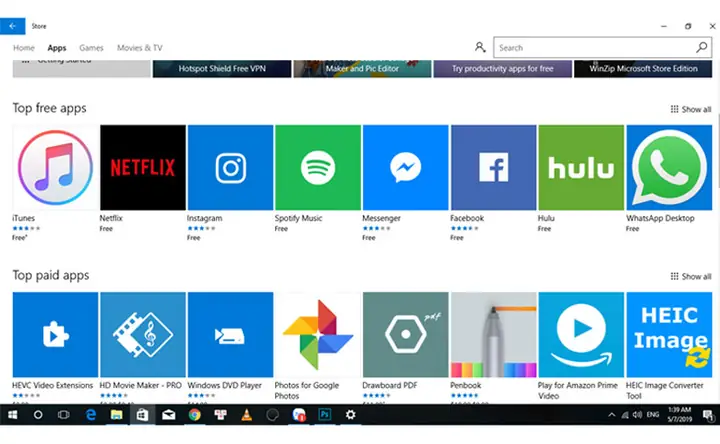This screenshot has width=720, height=444.
Task: Open Try productivity apps for free banner
Action: click(503, 68)
